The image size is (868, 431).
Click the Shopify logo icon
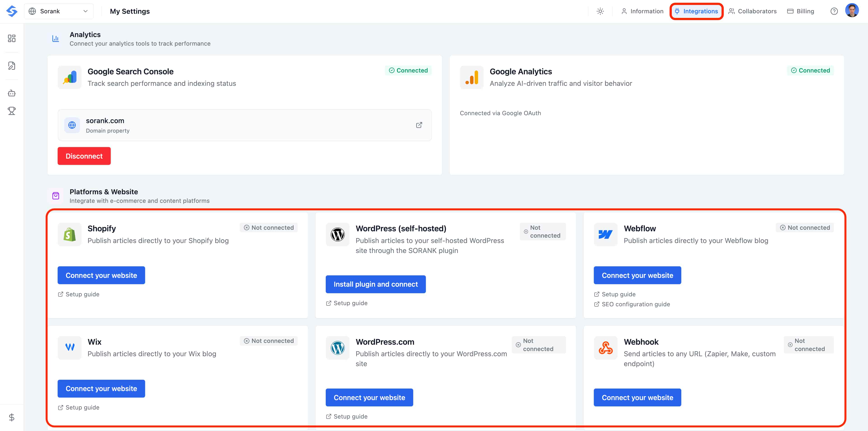coord(69,234)
